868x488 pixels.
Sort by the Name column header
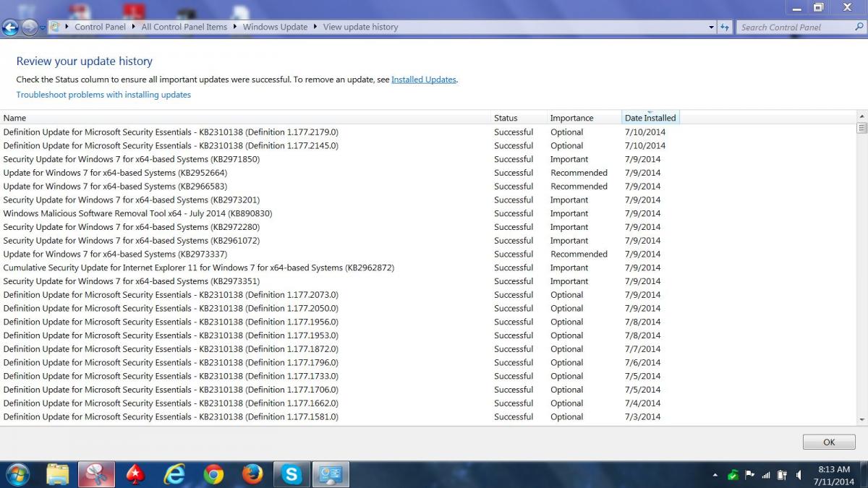(x=245, y=118)
